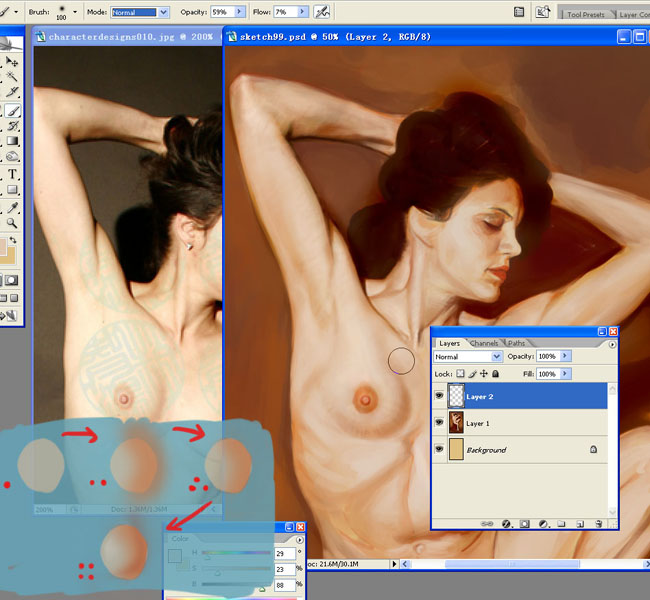
Task: Switch to full screen mode button
Action: (x=14, y=298)
